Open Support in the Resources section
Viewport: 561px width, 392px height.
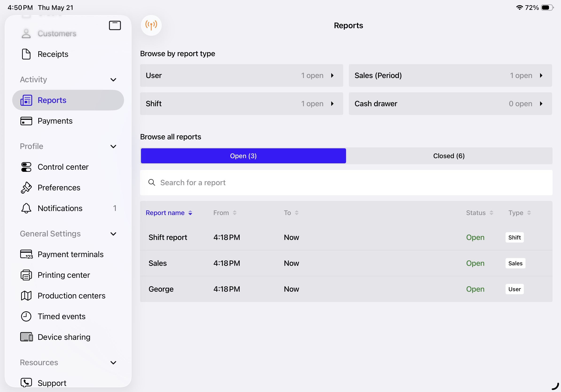point(68,382)
